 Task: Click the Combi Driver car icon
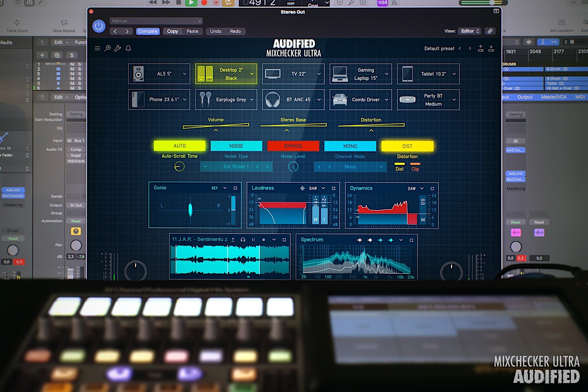(x=340, y=100)
